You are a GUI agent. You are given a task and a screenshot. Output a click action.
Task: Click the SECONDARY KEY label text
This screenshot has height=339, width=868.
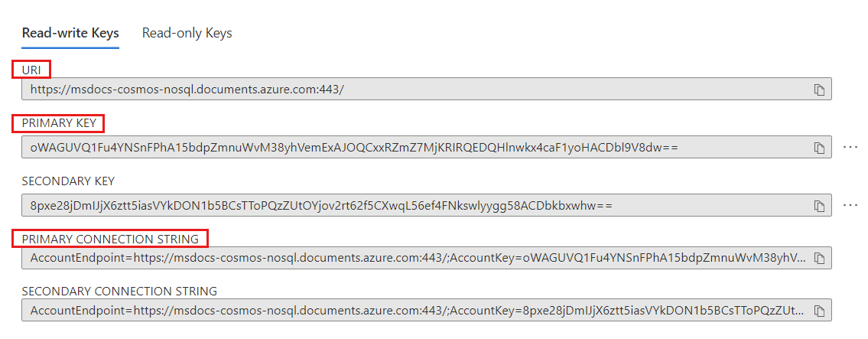tap(68, 181)
